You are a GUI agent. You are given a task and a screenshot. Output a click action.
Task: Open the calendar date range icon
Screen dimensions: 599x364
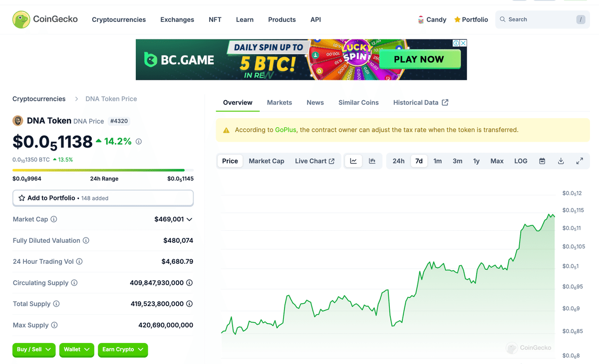pos(542,161)
